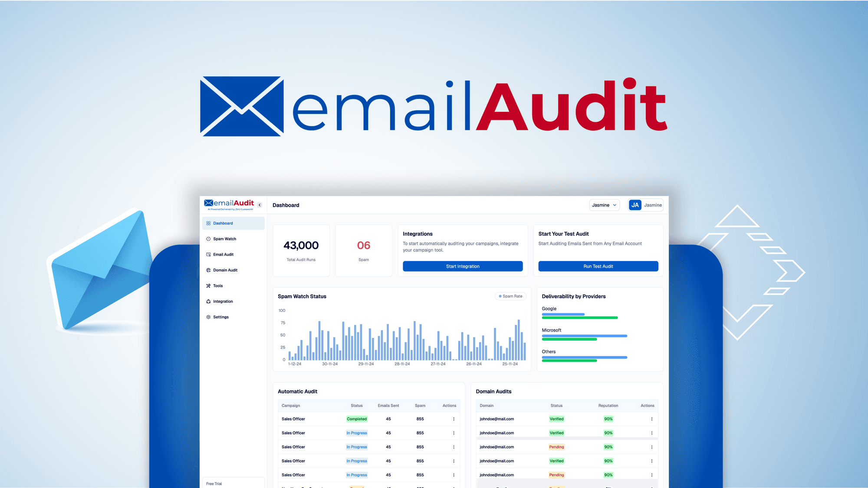Open actions for first Verified johndoe@mail.com row
The height and width of the screenshot is (488, 868).
point(651,419)
